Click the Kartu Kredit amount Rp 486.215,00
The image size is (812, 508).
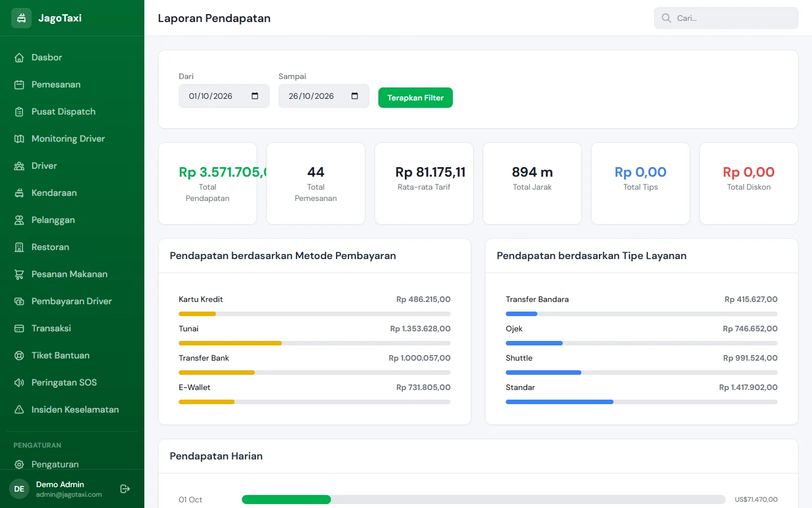(423, 299)
